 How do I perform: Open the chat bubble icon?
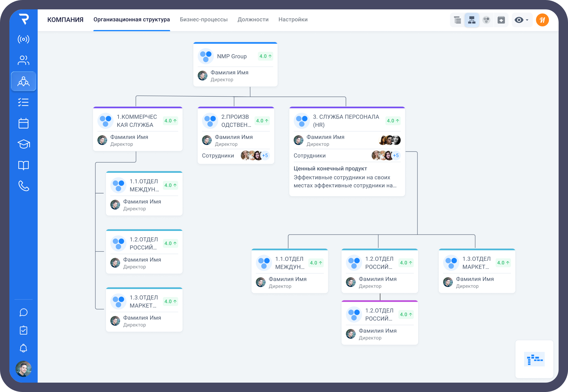click(24, 313)
